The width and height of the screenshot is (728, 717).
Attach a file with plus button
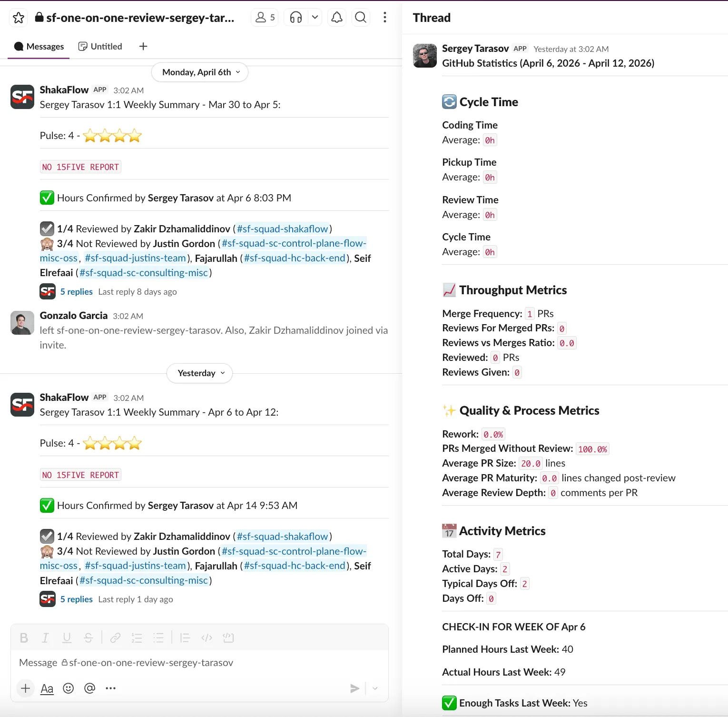point(26,688)
